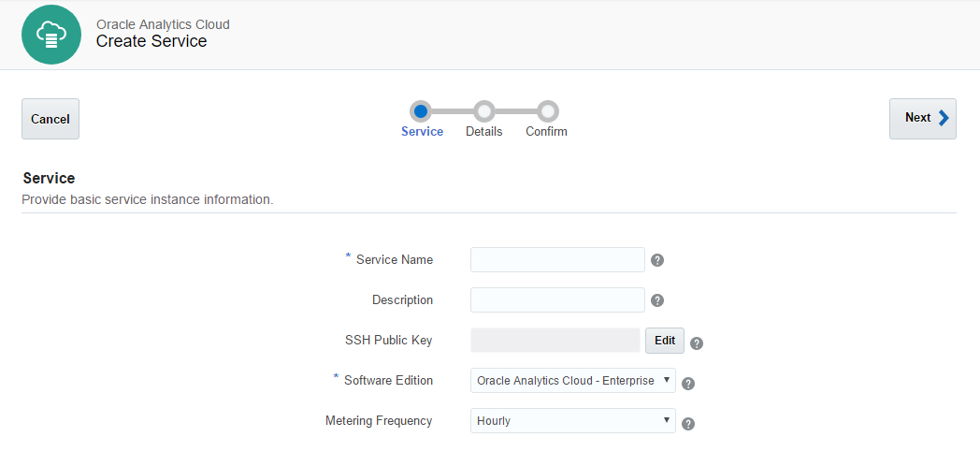This screenshot has width=980, height=452.
Task: Click the 'SSH Public Key' label
Action: coord(389,341)
